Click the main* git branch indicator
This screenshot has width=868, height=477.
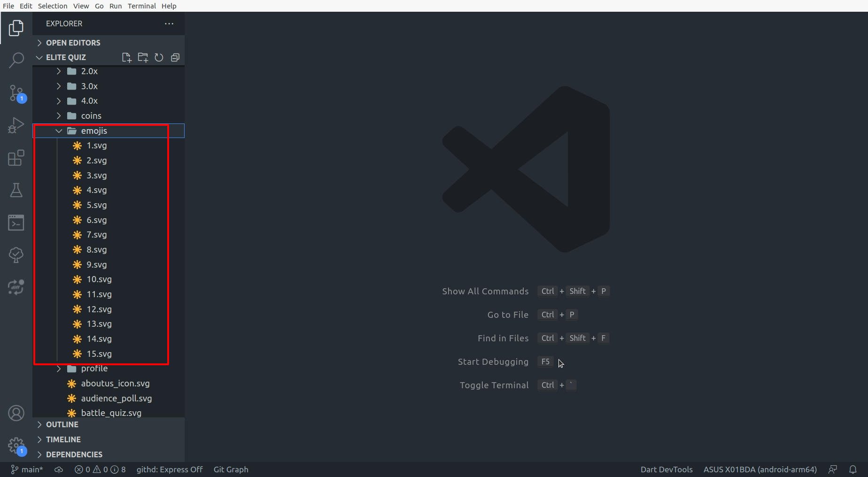click(x=27, y=469)
